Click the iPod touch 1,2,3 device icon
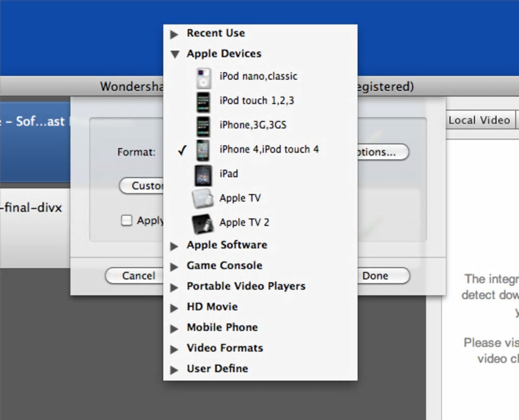 click(x=203, y=102)
